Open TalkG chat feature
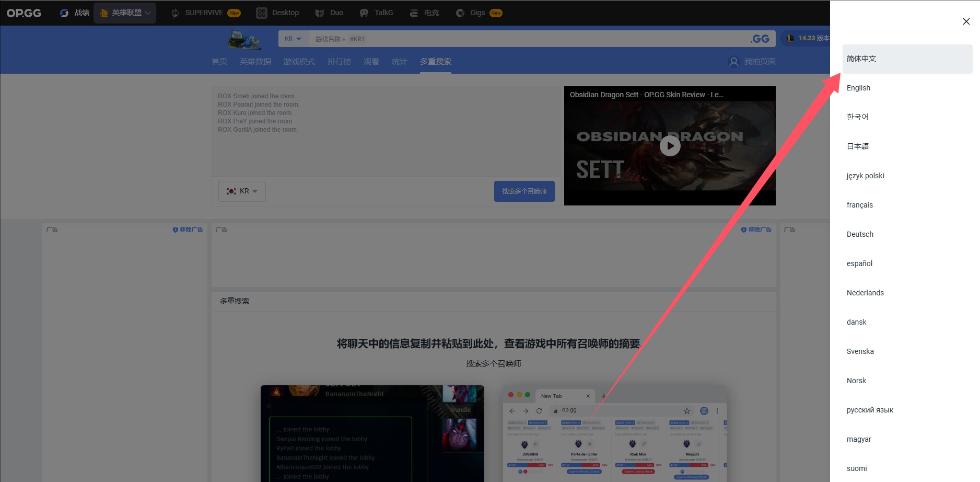The image size is (980, 482). pyautogui.click(x=376, y=13)
